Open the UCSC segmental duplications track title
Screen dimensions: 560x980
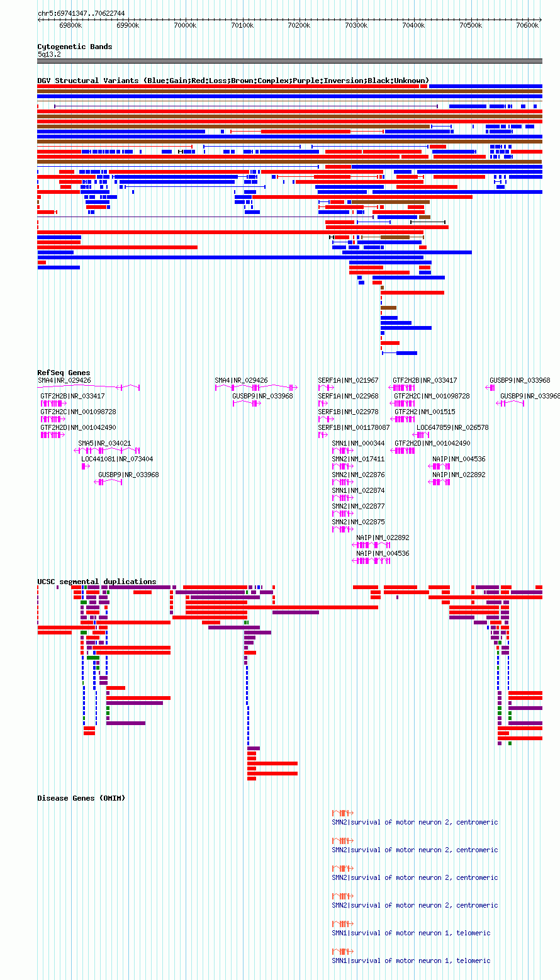(97, 582)
